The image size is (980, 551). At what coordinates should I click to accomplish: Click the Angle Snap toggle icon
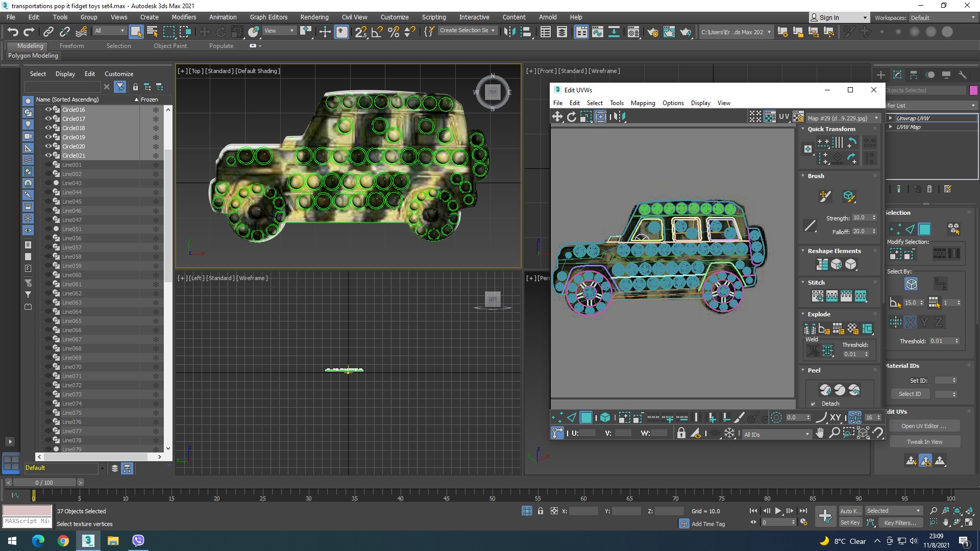click(377, 32)
